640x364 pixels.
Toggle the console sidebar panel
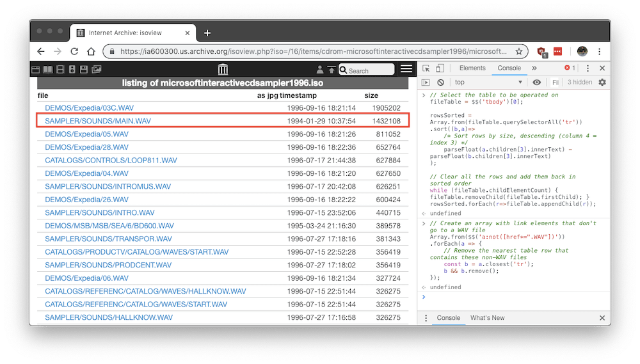coord(426,83)
